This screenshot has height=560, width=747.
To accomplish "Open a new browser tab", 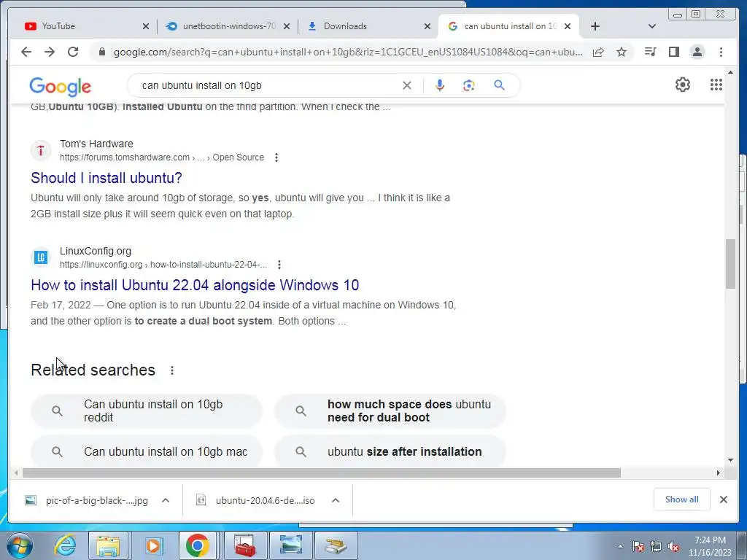I will 595,26.
